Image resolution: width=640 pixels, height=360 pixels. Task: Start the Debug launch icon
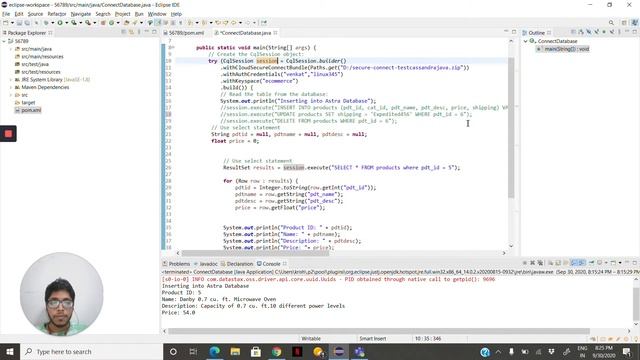[46, 23]
